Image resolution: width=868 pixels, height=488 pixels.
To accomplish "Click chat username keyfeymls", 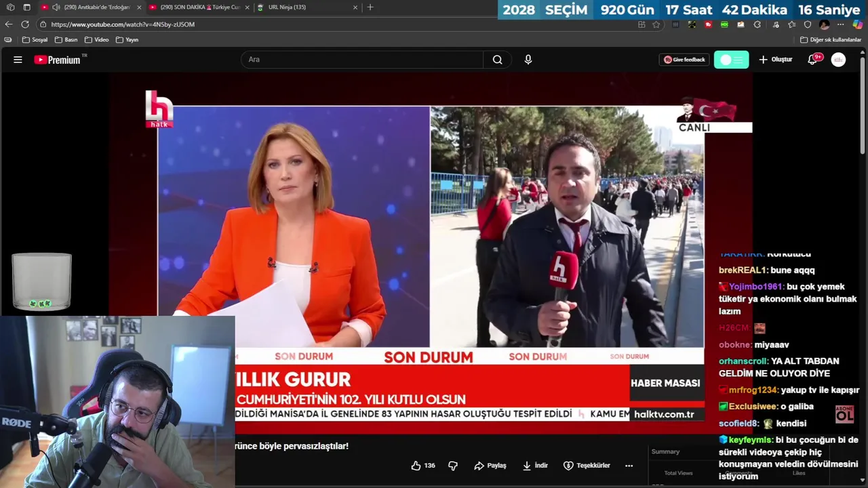I will click(x=751, y=440).
